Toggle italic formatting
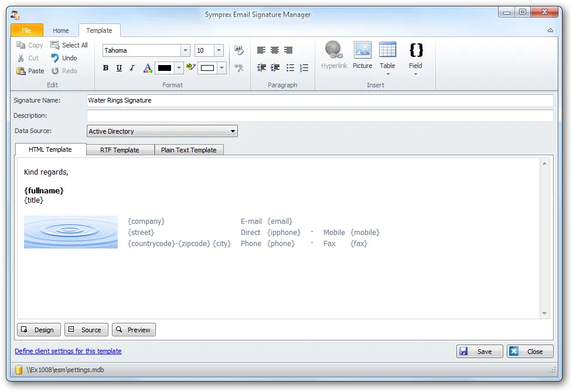The height and width of the screenshot is (392, 573). tap(132, 67)
